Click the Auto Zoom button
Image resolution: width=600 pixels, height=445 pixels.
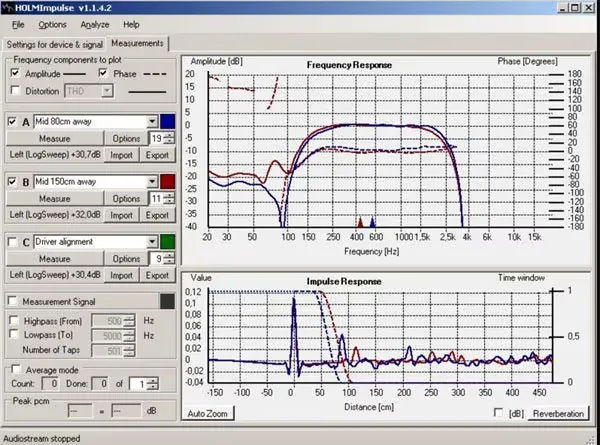[207, 414]
